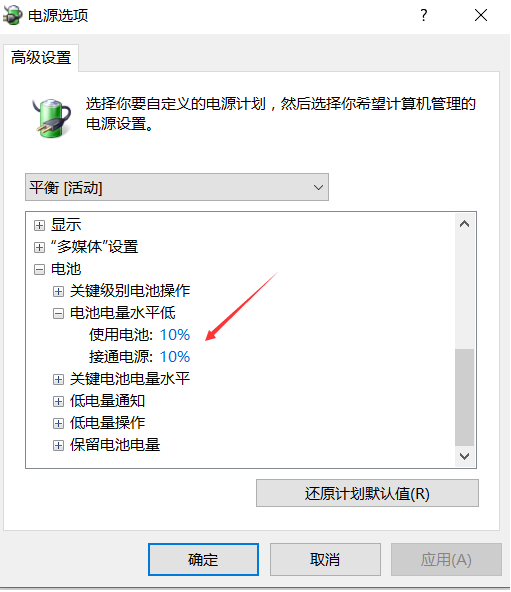Expand 关键级别电池操作
The width and height of the screenshot is (511, 592).
58,291
